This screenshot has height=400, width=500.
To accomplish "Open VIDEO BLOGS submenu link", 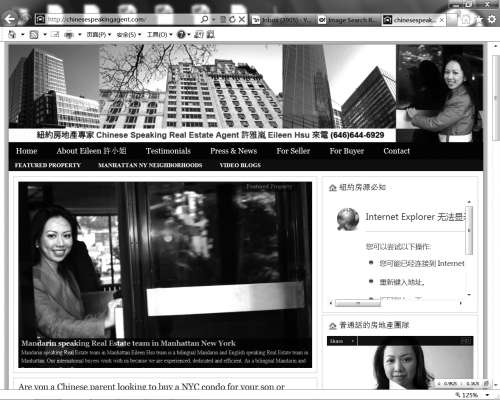I will pos(240,165).
